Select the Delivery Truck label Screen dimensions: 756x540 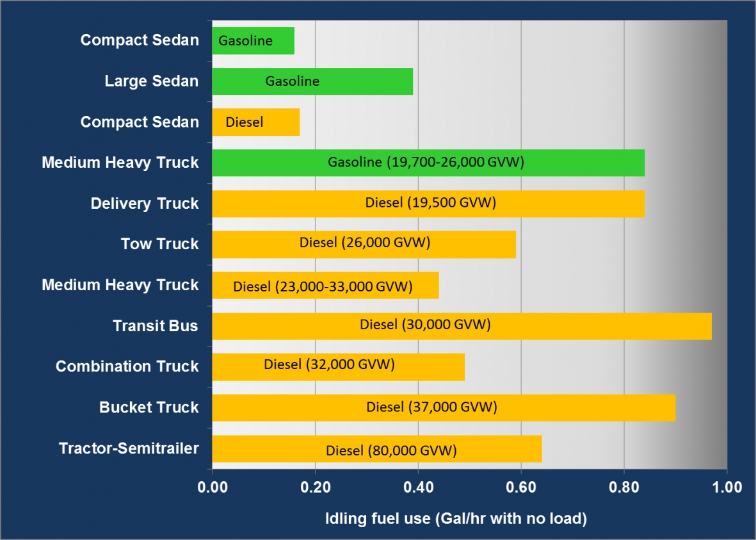pos(145,204)
